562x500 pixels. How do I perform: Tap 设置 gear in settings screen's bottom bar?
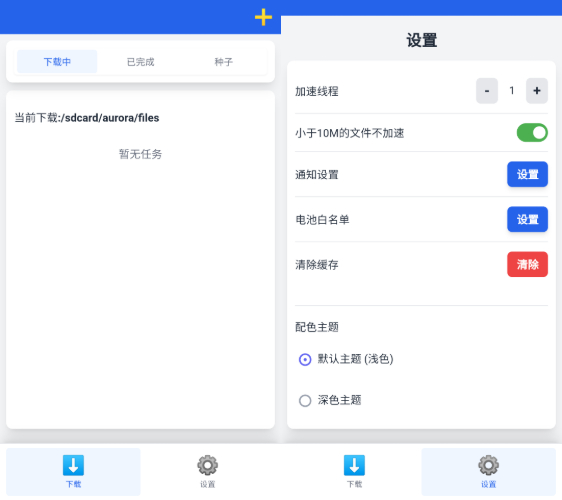point(489,471)
